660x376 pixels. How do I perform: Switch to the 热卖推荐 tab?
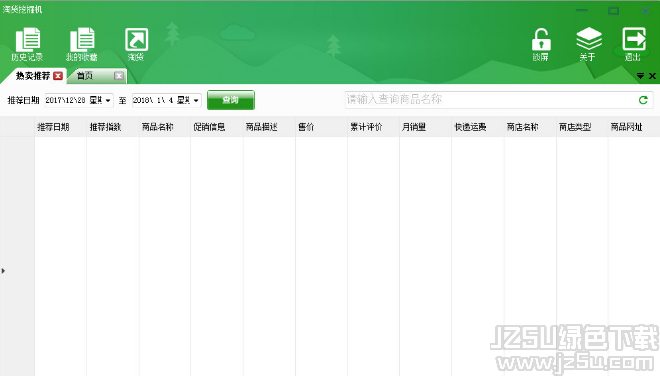(33, 76)
